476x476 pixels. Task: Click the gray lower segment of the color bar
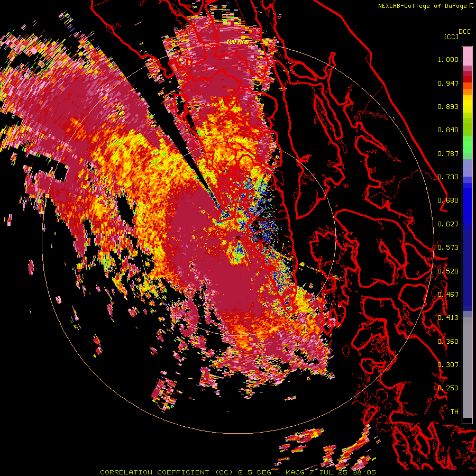click(467, 368)
